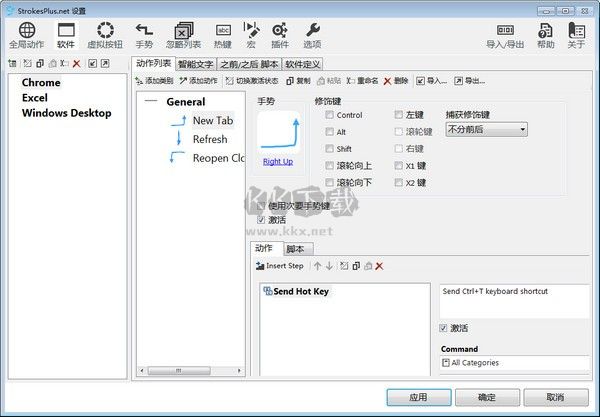This screenshot has width=600, height=417.
Task: Click 复制 copy in action list toolbar
Action: (298, 81)
